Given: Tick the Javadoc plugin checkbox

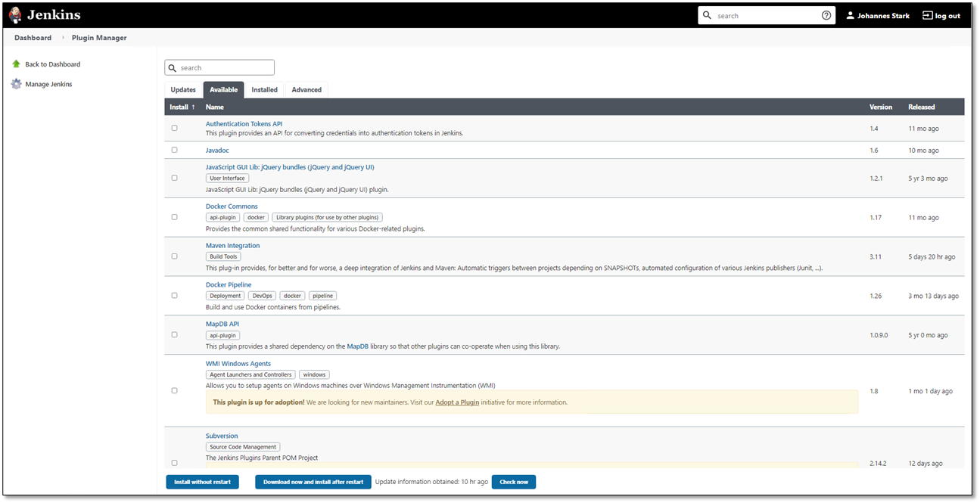Looking at the screenshot, I should point(174,150).
